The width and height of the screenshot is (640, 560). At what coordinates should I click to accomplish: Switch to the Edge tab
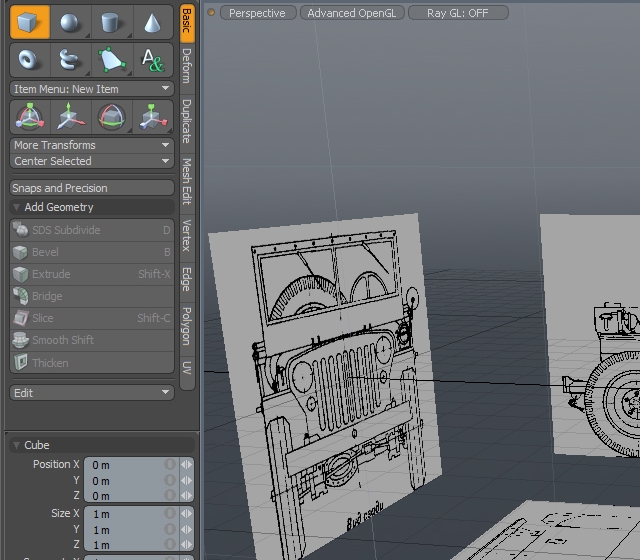(x=187, y=280)
